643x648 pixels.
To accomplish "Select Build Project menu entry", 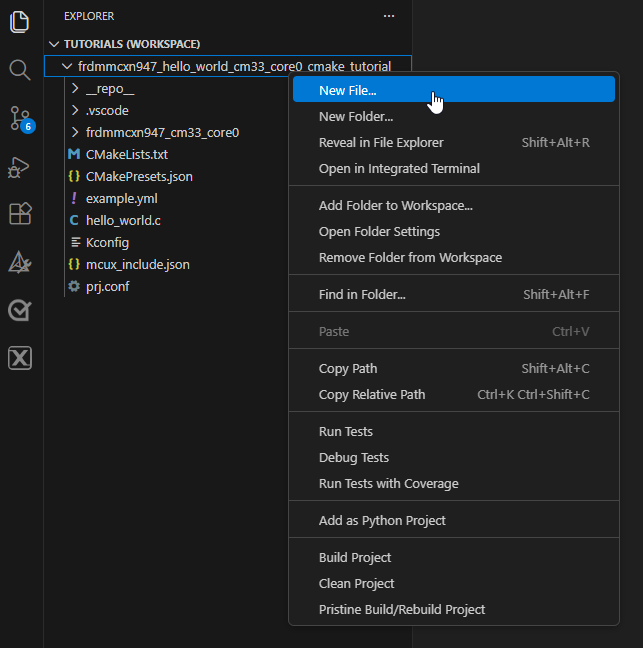I will coord(454,557).
